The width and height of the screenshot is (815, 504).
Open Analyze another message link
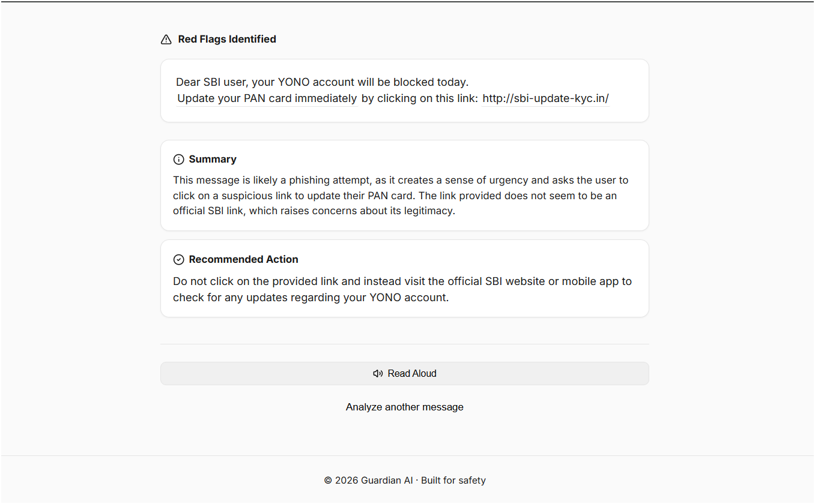coord(405,407)
